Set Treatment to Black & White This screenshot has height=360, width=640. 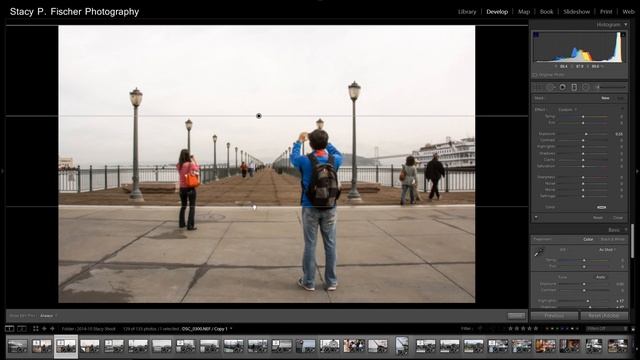coord(613,239)
